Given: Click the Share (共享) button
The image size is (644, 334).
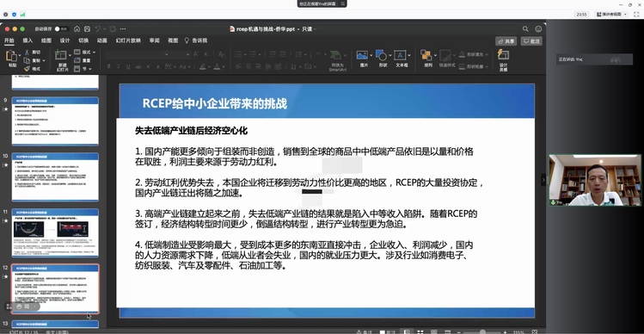Looking at the screenshot, I should click(506, 41).
